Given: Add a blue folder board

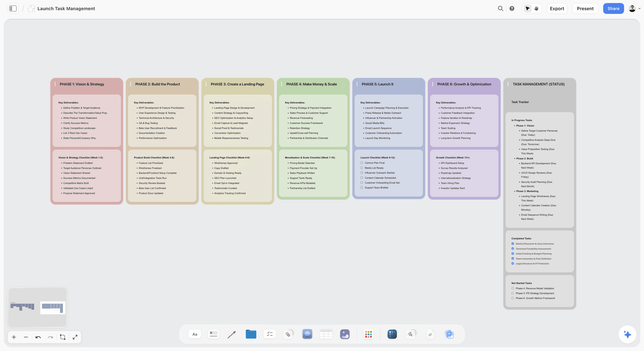Looking at the screenshot, I should [251, 334].
